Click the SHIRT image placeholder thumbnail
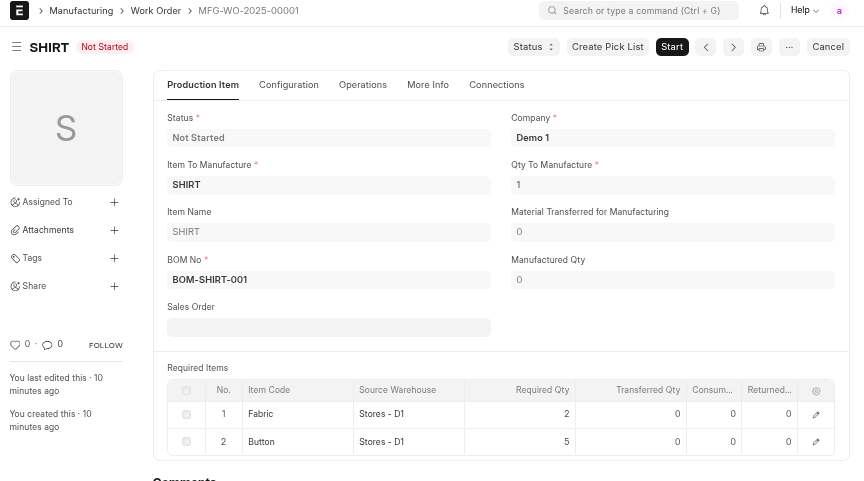864x481 pixels. (x=66, y=128)
